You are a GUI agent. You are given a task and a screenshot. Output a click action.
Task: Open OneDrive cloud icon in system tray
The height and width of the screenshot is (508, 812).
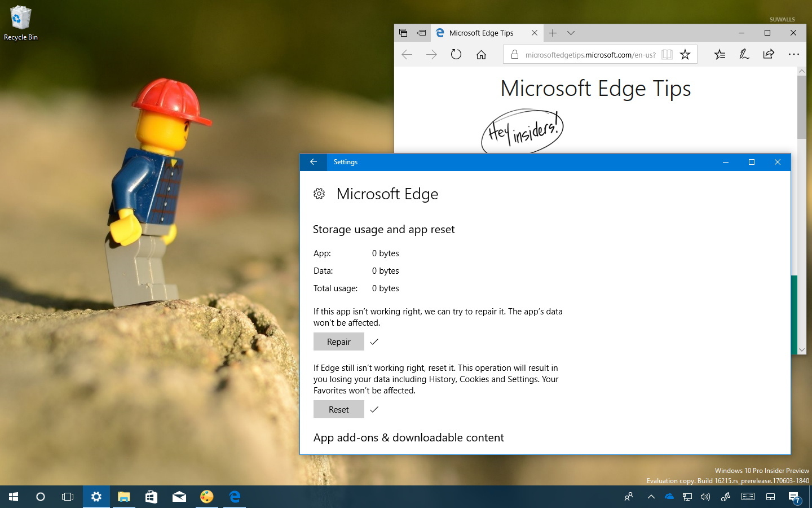tap(669, 497)
